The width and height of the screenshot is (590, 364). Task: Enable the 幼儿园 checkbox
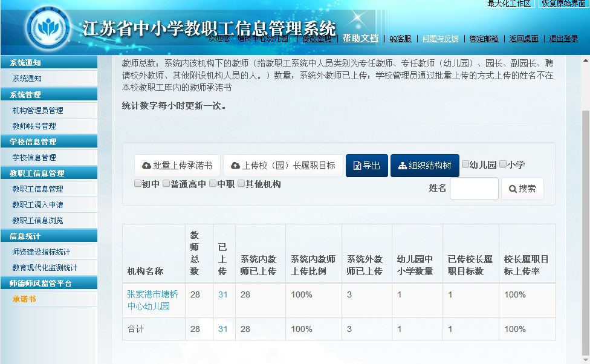465,164
